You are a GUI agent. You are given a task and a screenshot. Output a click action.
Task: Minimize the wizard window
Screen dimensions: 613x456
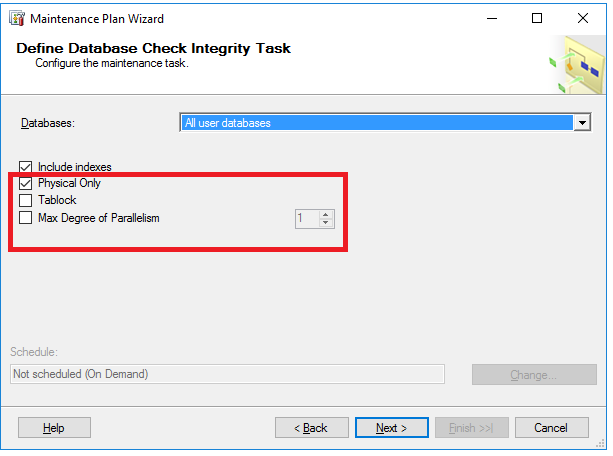[491, 18]
